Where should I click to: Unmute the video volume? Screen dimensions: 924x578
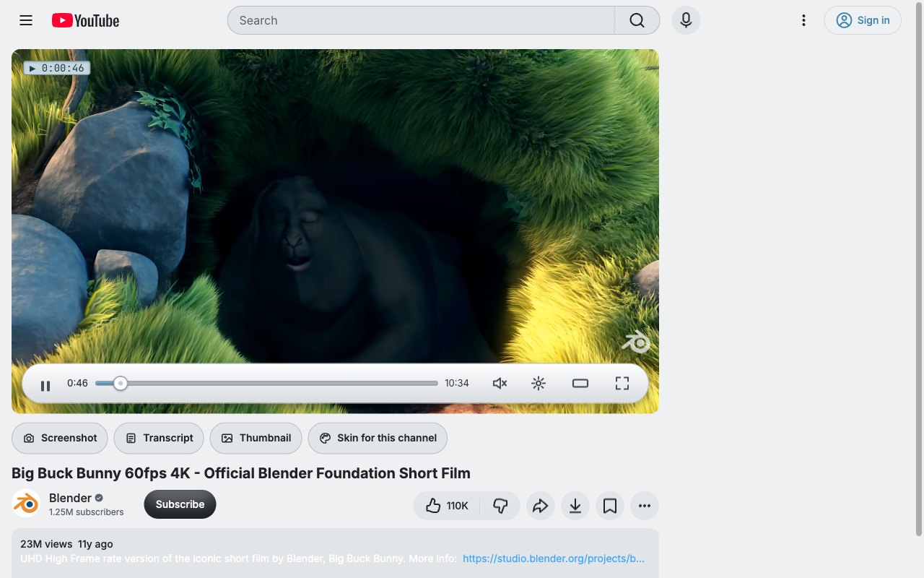tap(500, 383)
